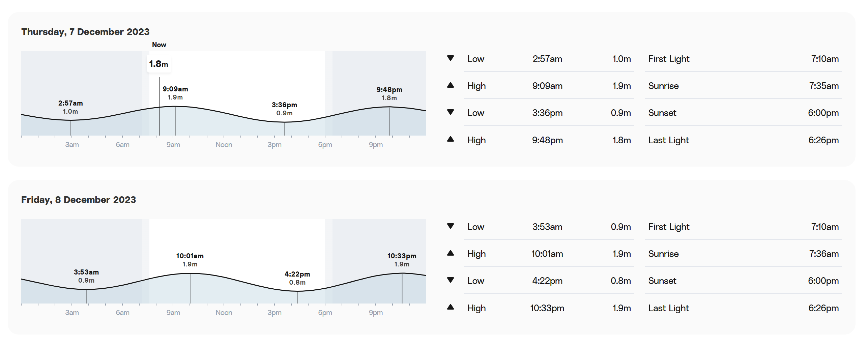Click the Noon tick on Thursday's chart axis
868x346 pixels.
tap(224, 145)
